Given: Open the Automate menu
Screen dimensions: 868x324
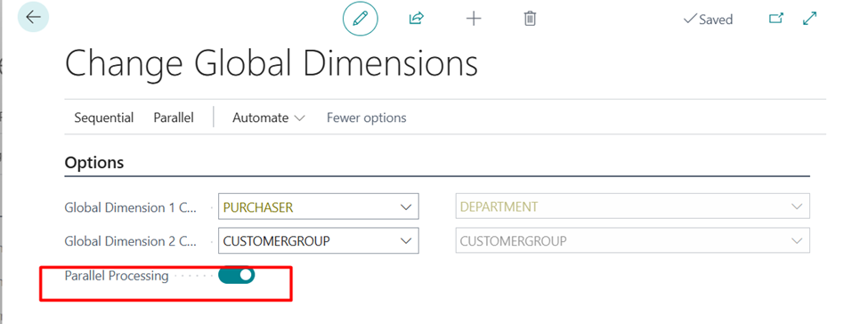Looking at the screenshot, I should (x=269, y=118).
